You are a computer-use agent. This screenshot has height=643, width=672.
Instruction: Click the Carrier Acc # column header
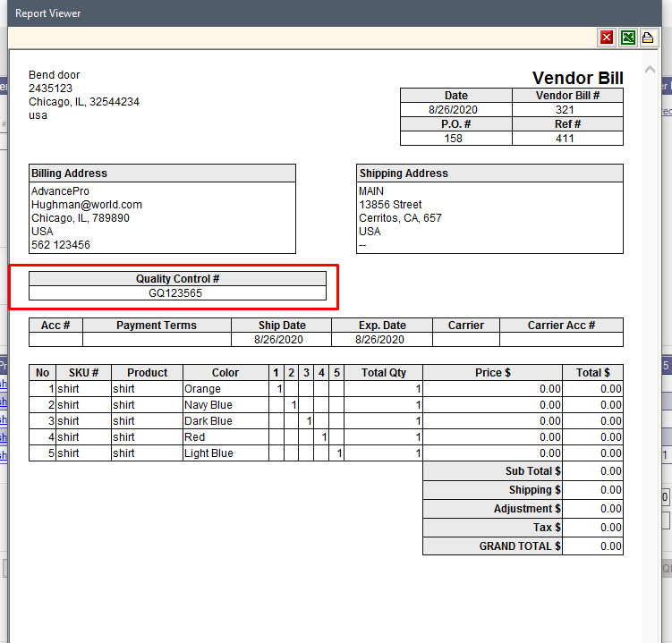561,326
